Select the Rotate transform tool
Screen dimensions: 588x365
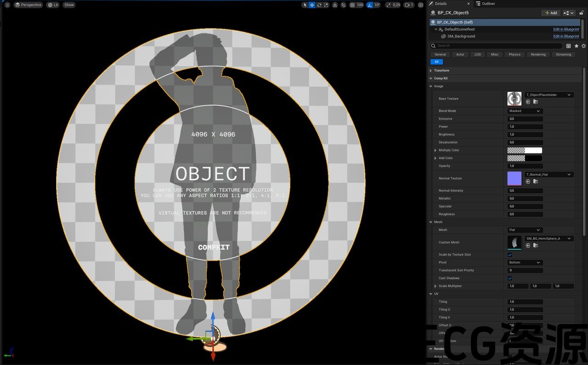coord(319,5)
